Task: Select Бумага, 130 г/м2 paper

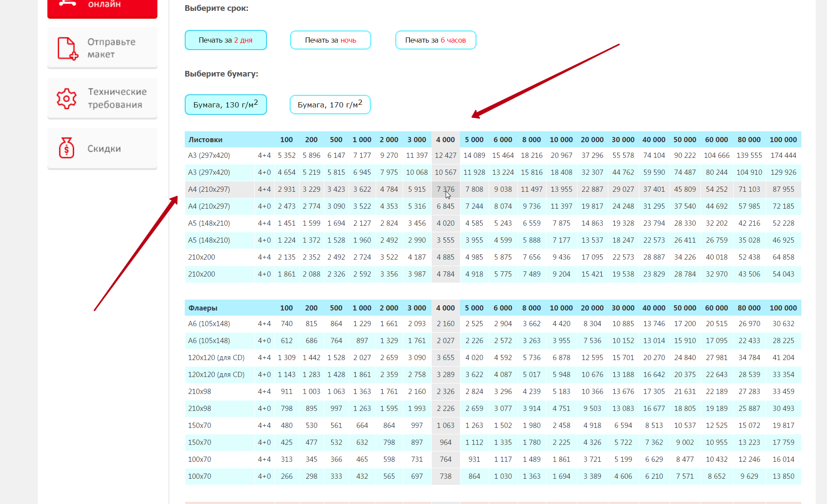Action: [x=226, y=105]
